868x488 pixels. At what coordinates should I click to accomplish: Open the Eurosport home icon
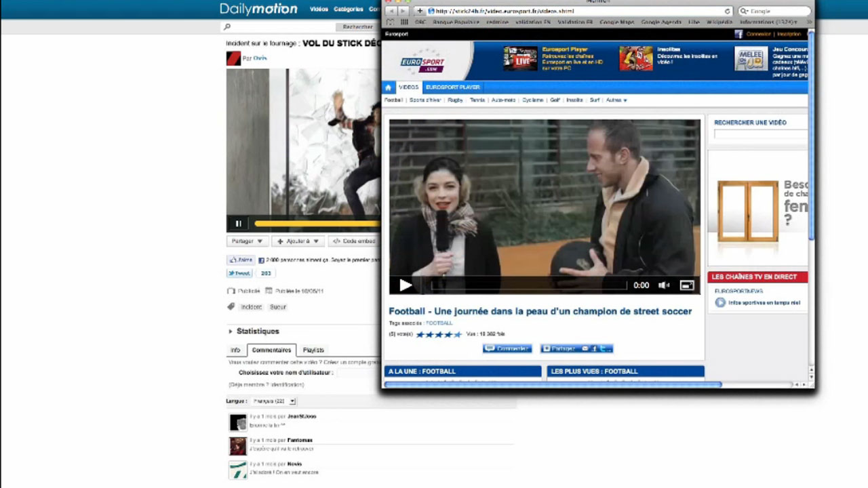pos(389,87)
